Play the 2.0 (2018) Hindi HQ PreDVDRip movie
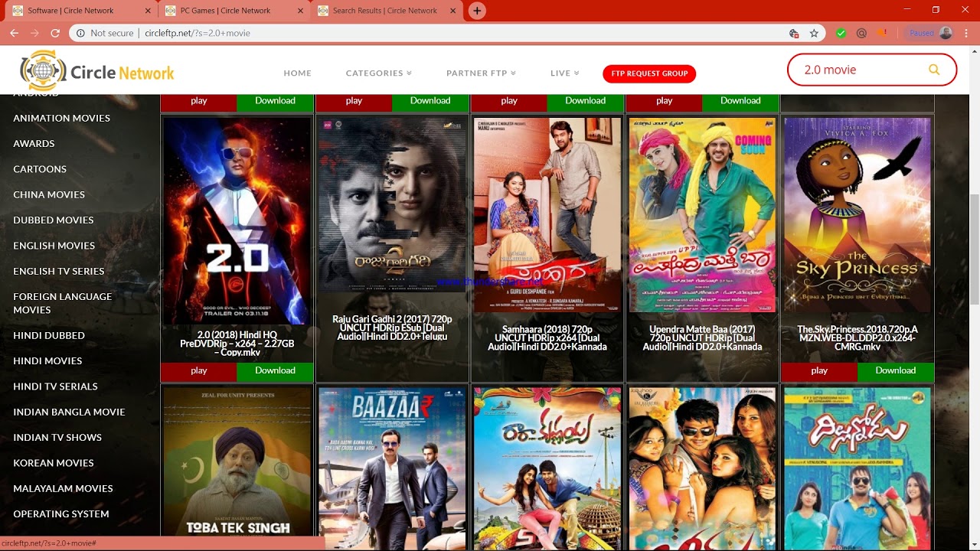 199,371
